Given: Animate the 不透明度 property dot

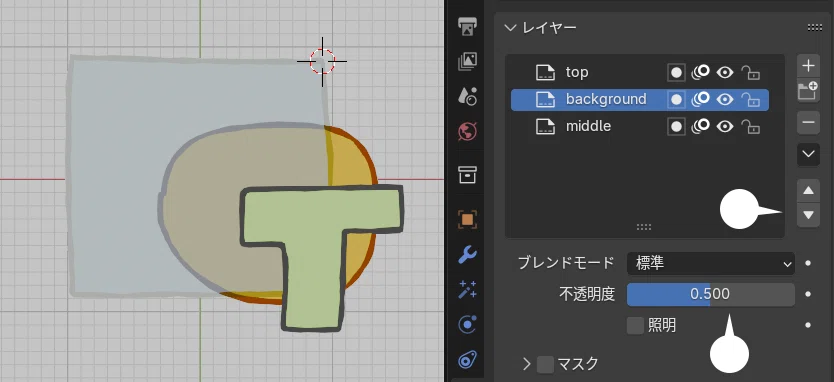Looking at the screenshot, I should tap(808, 294).
